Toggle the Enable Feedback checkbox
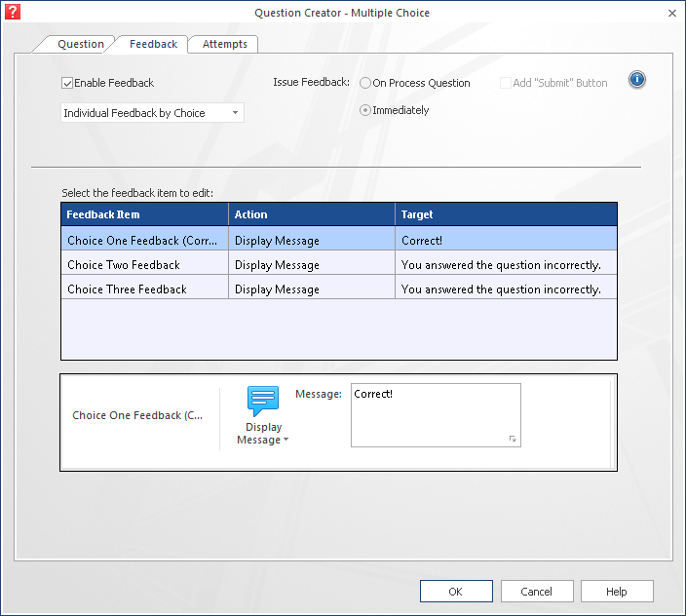 click(x=67, y=83)
